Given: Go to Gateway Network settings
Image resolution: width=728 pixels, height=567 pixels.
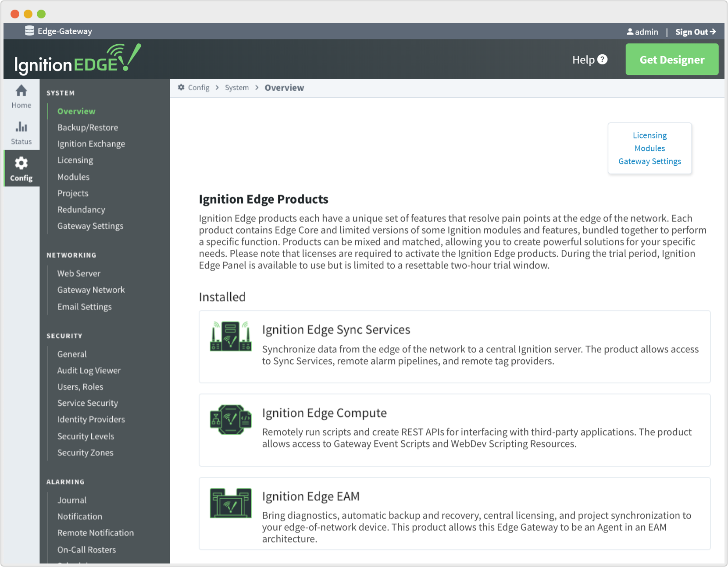Looking at the screenshot, I should (91, 290).
